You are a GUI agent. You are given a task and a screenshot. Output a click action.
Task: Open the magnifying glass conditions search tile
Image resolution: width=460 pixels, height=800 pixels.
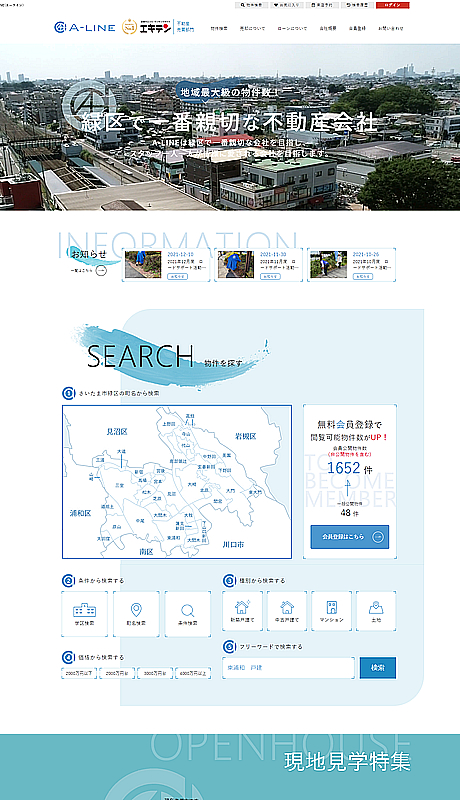click(x=188, y=614)
